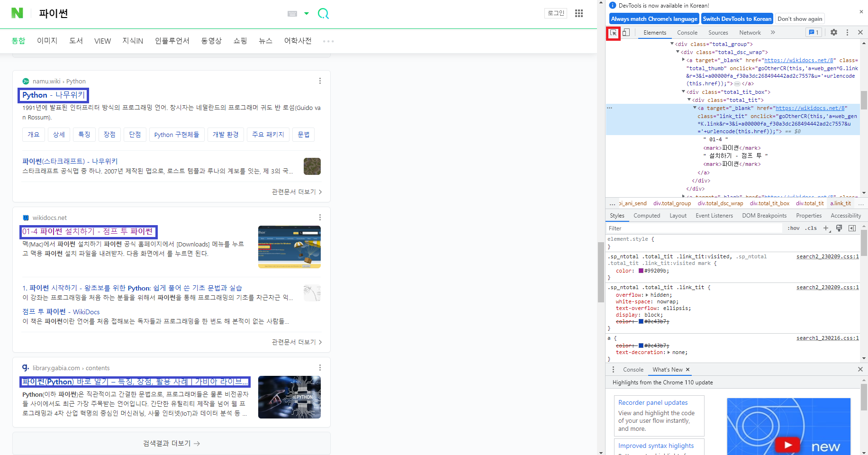This screenshot has width=868, height=455.
Task: Click the #99209b color swatch
Action: click(x=641, y=271)
